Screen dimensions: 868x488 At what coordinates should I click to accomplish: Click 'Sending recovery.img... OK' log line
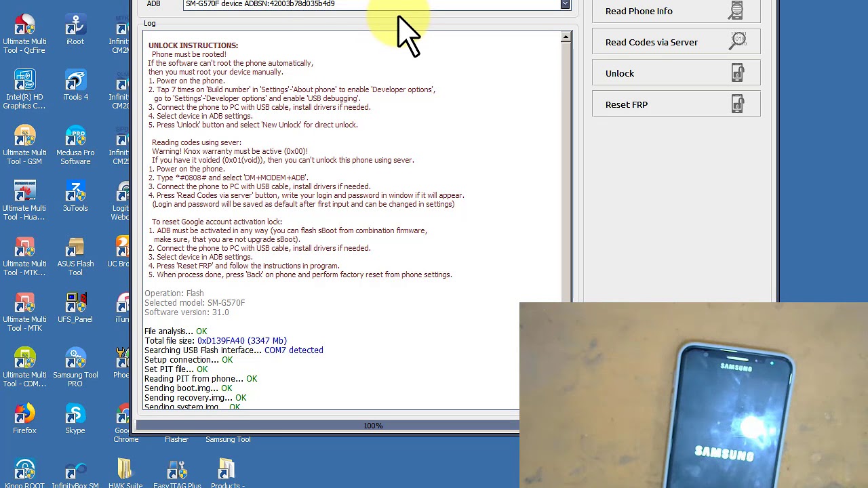click(x=195, y=398)
